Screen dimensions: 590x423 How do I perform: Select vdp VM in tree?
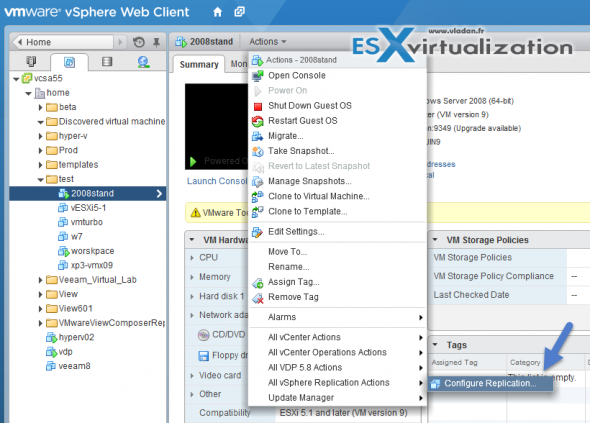[x=65, y=352]
